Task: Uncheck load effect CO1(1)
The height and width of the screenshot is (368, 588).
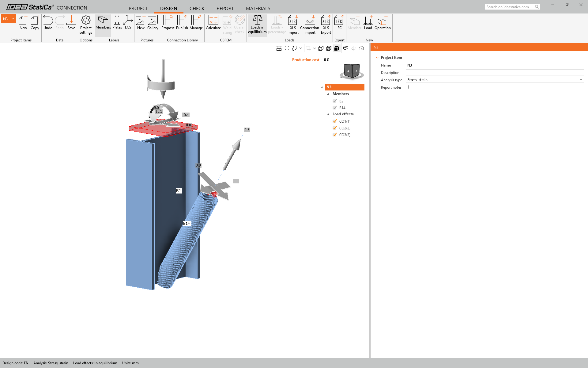Action: [335, 121]
